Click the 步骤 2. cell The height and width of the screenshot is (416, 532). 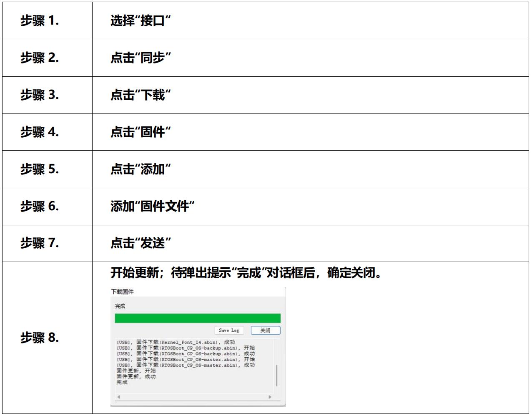click(47, 58)
